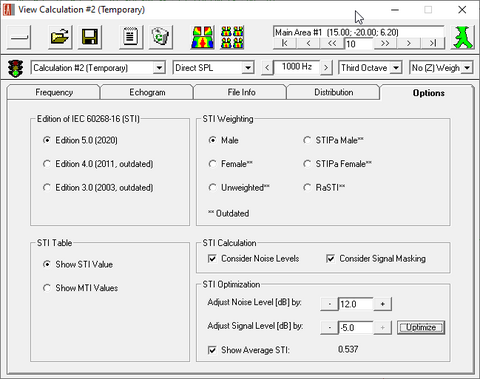Viewport: 480px width, 379px height.
Task: Click the green walking man icon
Action: (x=463, y=37)
